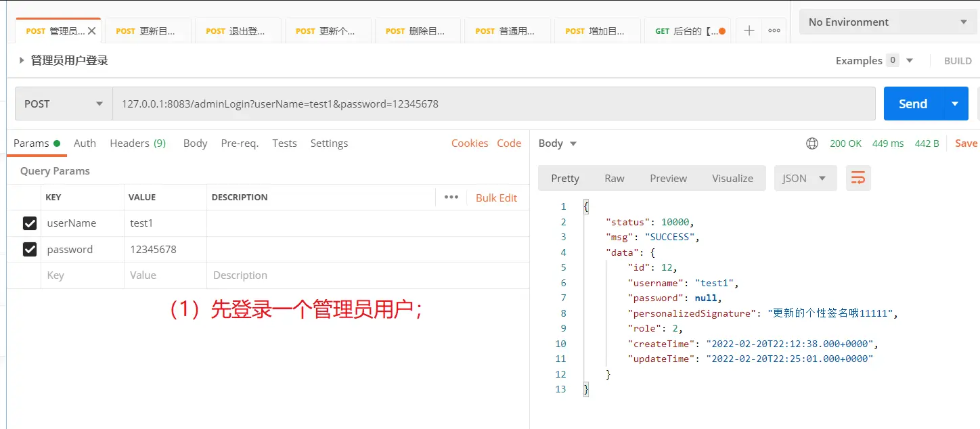This screenshot has width=980, height=429.
Task: Open the query params ellipsis options
Action: [x=451, y=198]
